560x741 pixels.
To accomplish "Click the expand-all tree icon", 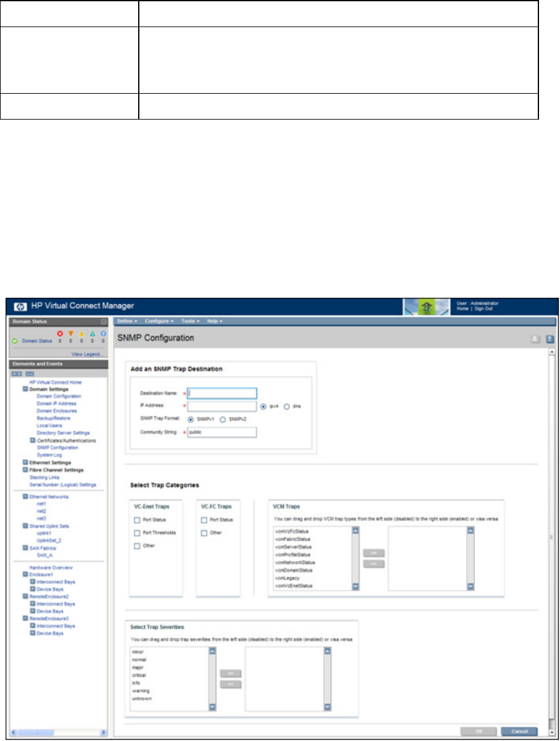I will pos(17,374).
